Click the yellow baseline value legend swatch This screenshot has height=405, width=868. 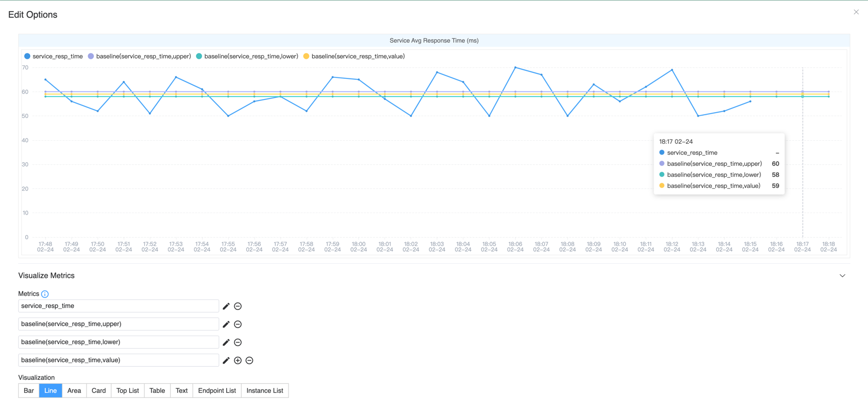[306, 56]
